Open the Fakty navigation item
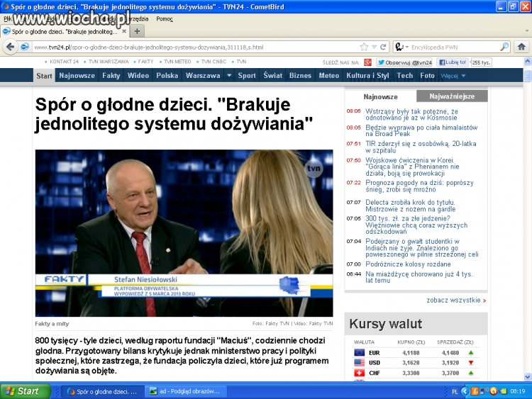Image resolution: width=532 pixels, height=399 pixels. (111, 76)
